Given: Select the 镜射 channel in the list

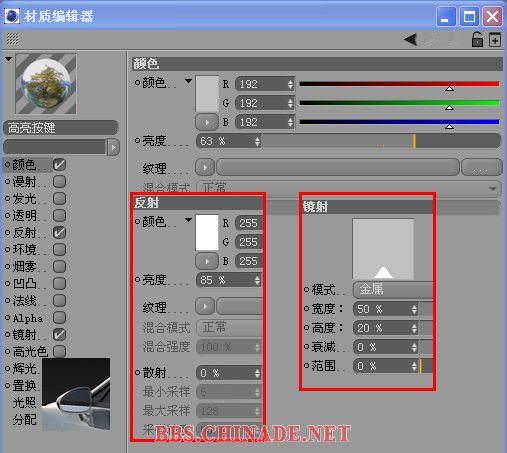Looking at the screenshot, I should coord(24,335).
